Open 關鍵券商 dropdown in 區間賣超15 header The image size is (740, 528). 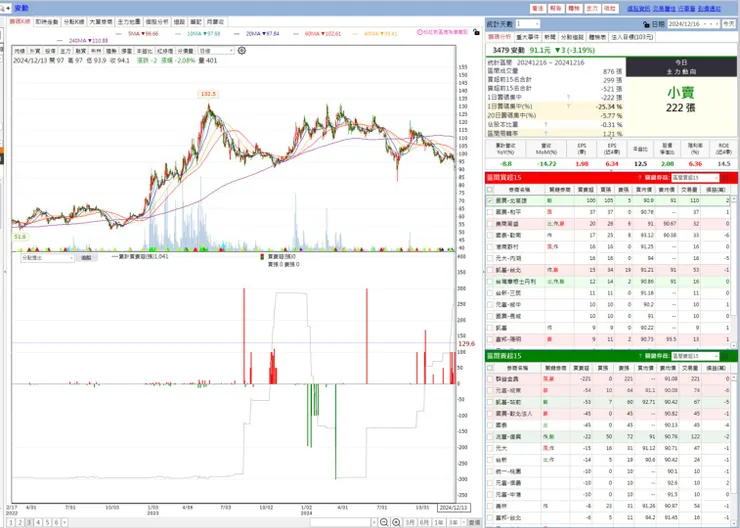tap(695, 356)
